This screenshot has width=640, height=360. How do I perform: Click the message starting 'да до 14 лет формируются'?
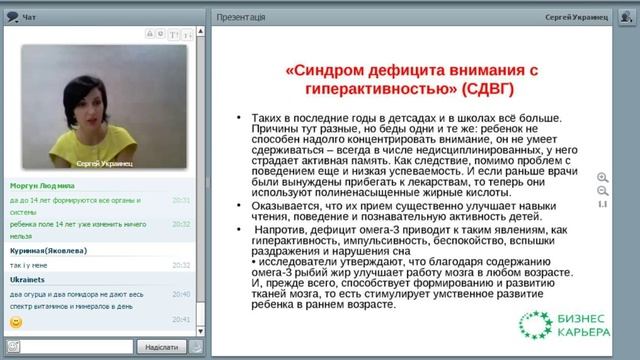click(x=75, y=206)
